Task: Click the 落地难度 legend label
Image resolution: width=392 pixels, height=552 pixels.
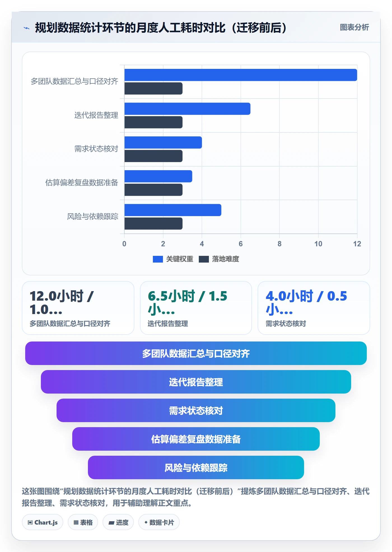Action: (225, 259)
